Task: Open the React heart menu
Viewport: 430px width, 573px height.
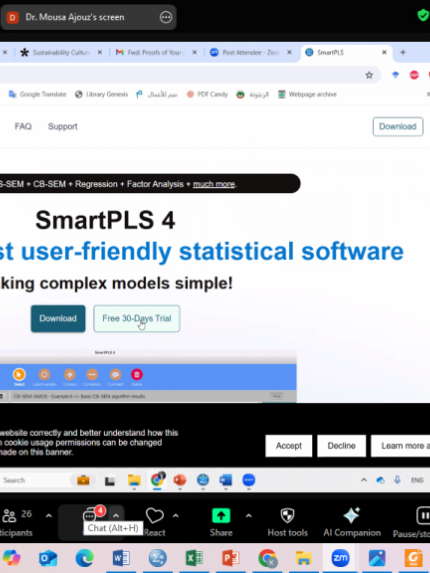Action: (x=155, y=522)
